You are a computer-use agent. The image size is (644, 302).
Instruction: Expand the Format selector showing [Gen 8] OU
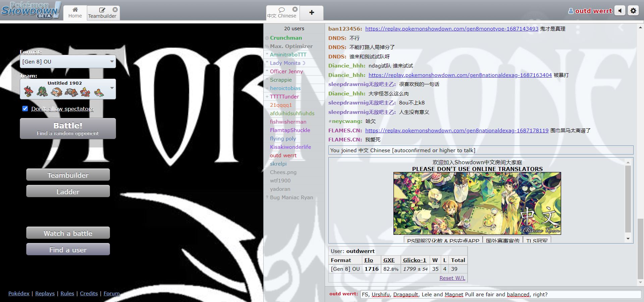68,62
